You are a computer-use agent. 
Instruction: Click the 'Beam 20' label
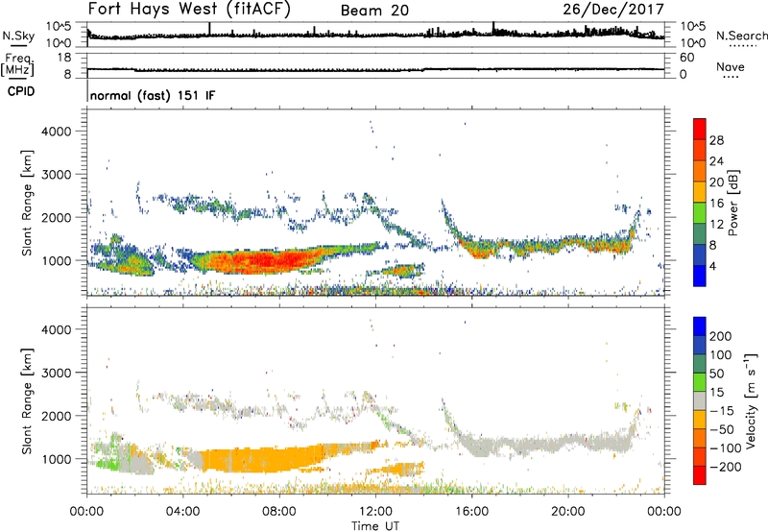coord(374,11)
